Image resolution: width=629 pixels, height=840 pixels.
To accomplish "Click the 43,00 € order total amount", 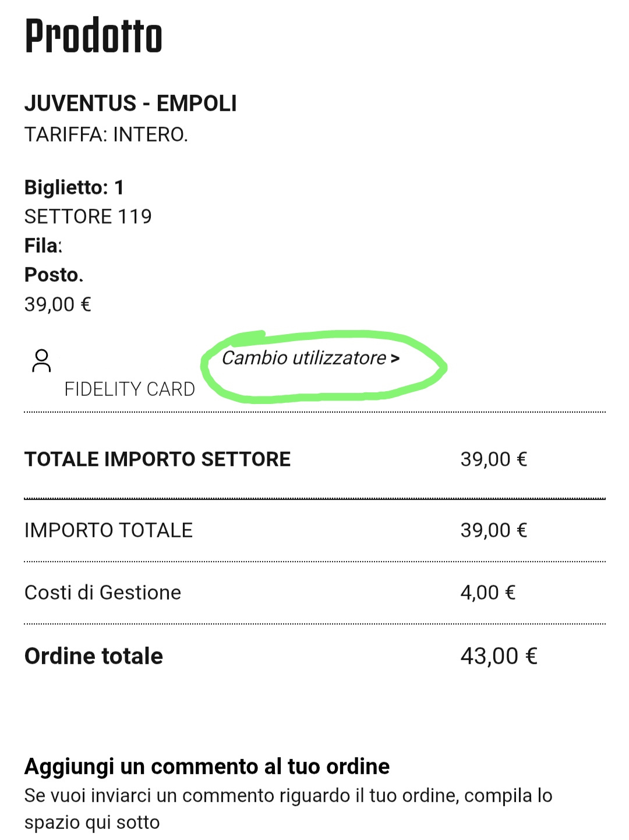I will [x=499, y=656].
